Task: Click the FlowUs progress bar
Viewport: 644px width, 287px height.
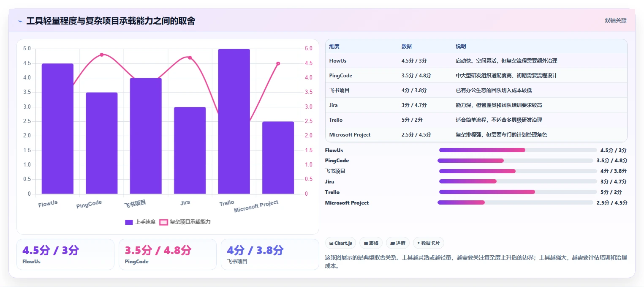Action: point(518,150)
